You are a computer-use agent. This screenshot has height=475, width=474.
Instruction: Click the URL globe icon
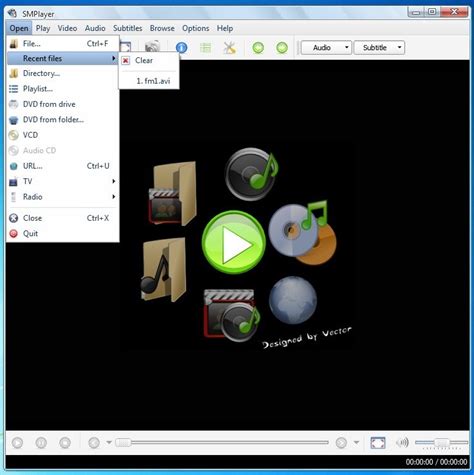pyautogui.click(x=14, y=166)
